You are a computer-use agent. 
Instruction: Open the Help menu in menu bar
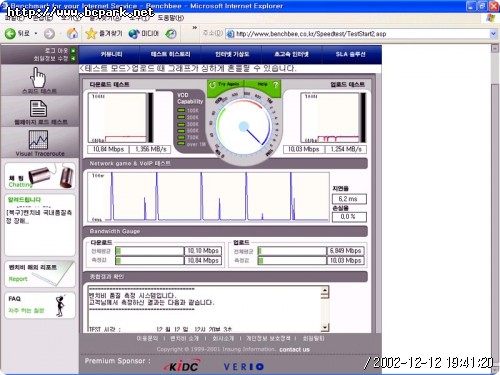[170, 18]
